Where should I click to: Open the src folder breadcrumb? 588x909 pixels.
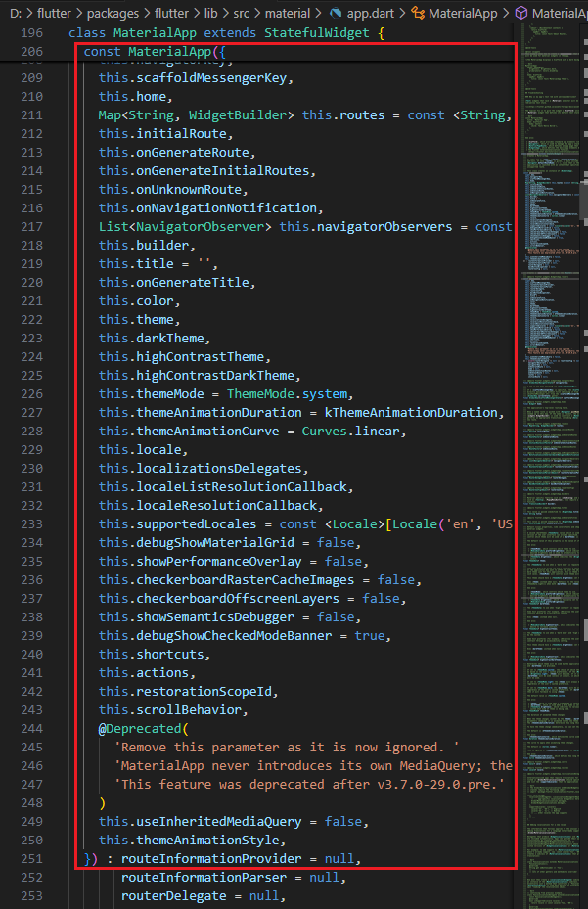(242, 13)
